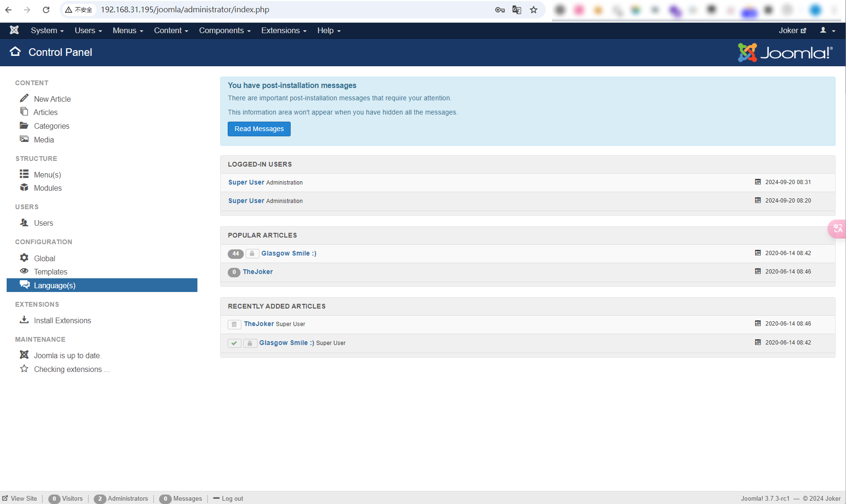This screenshot has height=504, width=846.
Task: Click the folder icon beside Categories
Action: [x=24, y=125]
